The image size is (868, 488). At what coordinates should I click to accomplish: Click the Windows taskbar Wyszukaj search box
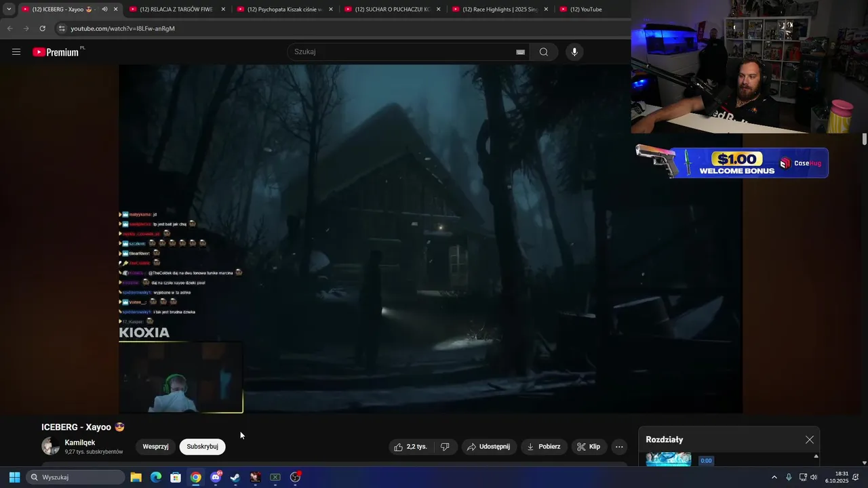tap(76, 477)
